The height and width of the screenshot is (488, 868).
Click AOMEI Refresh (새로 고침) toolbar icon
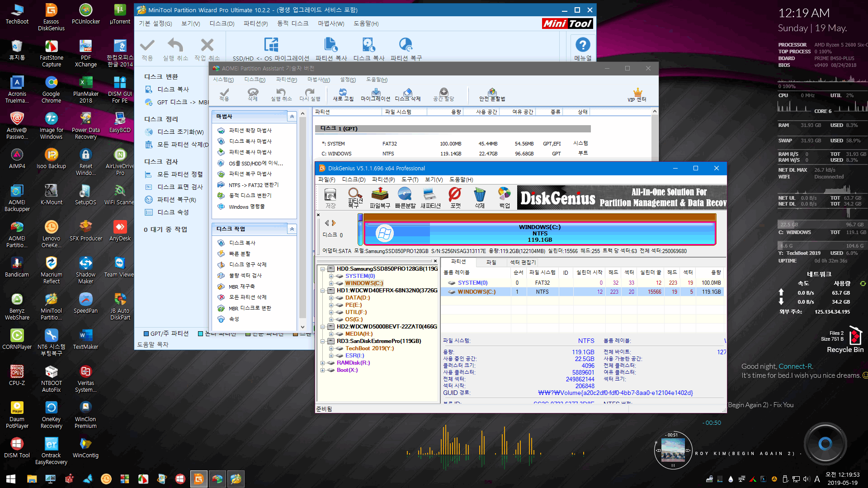coord(343,94)
